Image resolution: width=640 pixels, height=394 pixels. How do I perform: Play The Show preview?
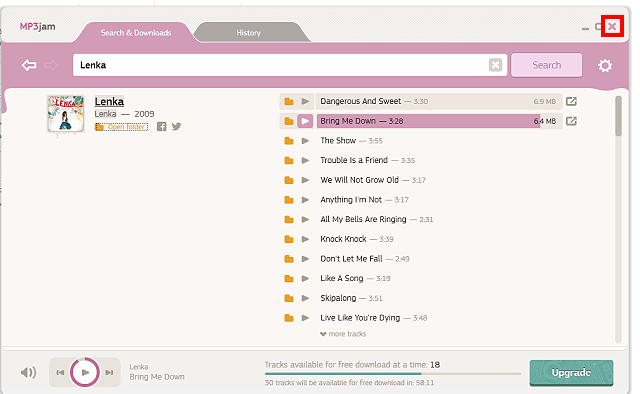click(305, 141)
